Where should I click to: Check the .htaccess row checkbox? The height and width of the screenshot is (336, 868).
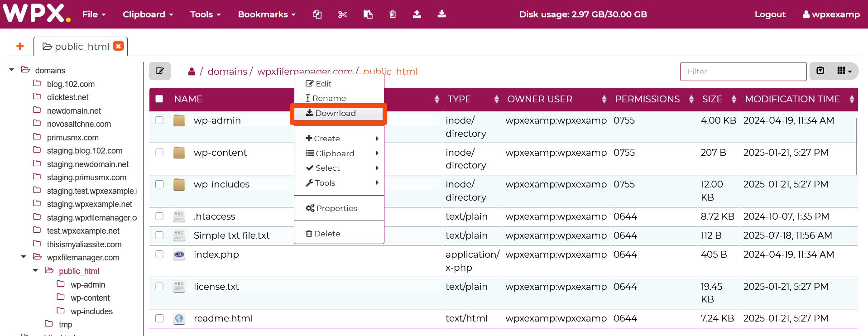click(159, 216)
